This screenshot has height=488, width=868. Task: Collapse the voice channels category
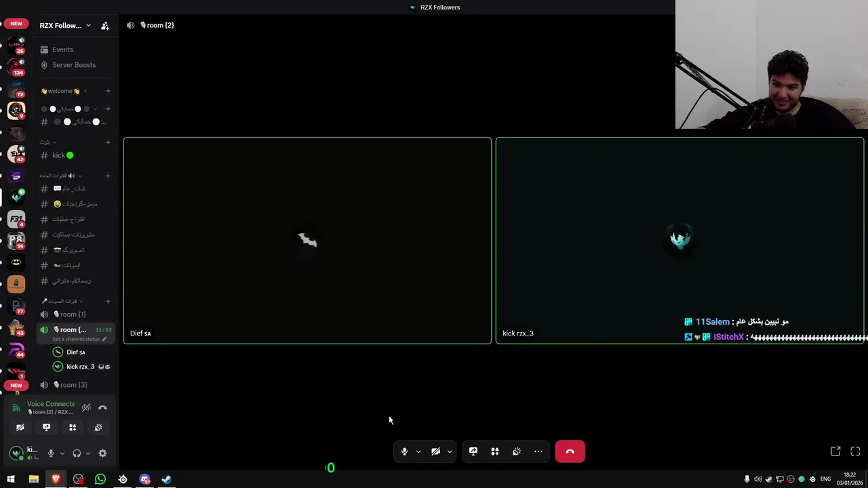pyautogui.click(x=62, y=301)
